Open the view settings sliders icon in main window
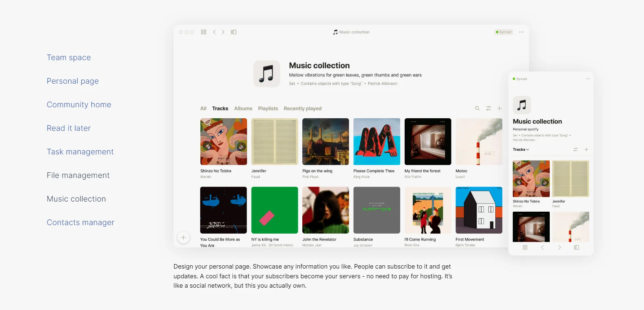The width and height of the screenshot is (644, 310). pyautogui.click(x=488, y=108)
